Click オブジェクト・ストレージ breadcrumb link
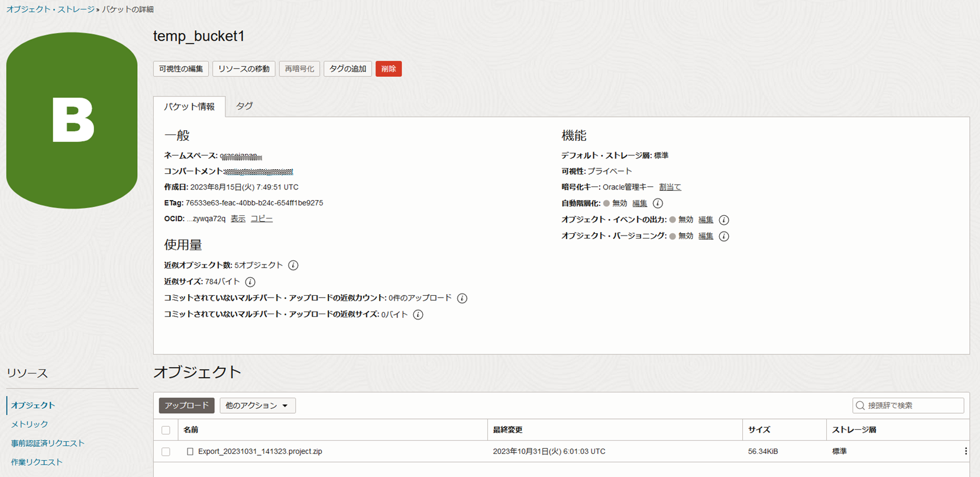980x477 pixels. (x=50, y=9)
